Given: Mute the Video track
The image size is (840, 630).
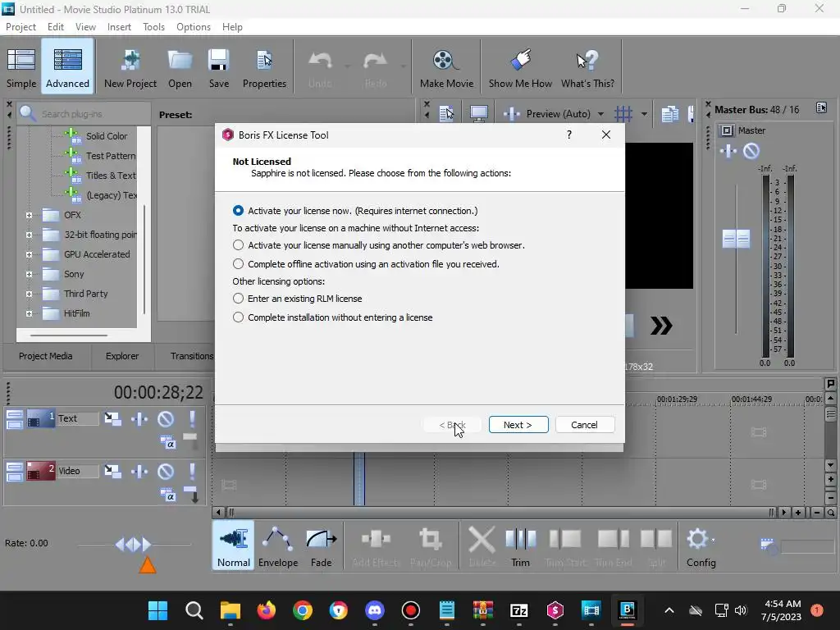Looking at the screenshot, I should (166, 471).
